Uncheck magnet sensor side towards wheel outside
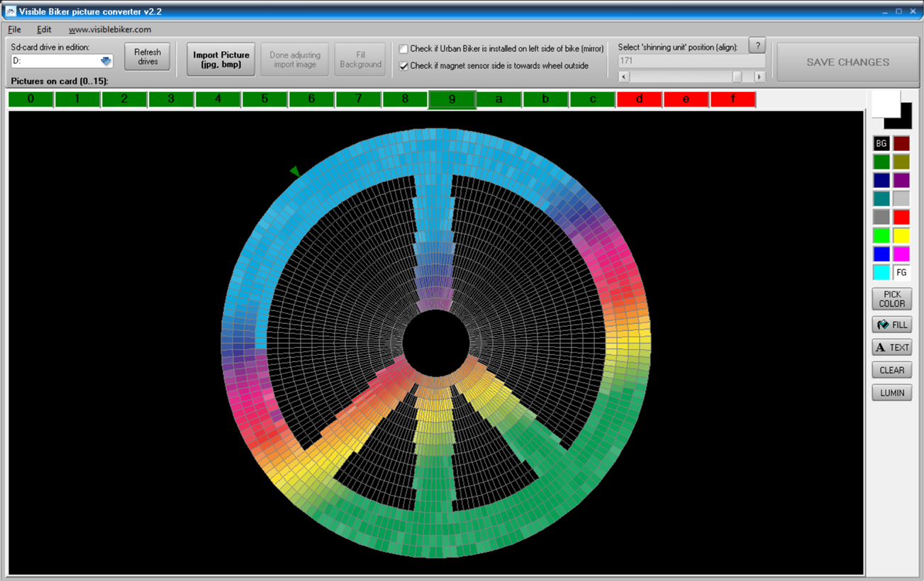This screenshot has height=581, width=924. (x=403, y=66)
